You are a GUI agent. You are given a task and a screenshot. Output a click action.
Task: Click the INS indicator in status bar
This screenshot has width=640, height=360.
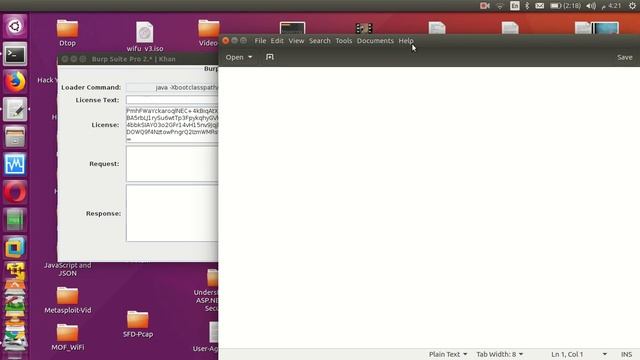click(627, 354)
